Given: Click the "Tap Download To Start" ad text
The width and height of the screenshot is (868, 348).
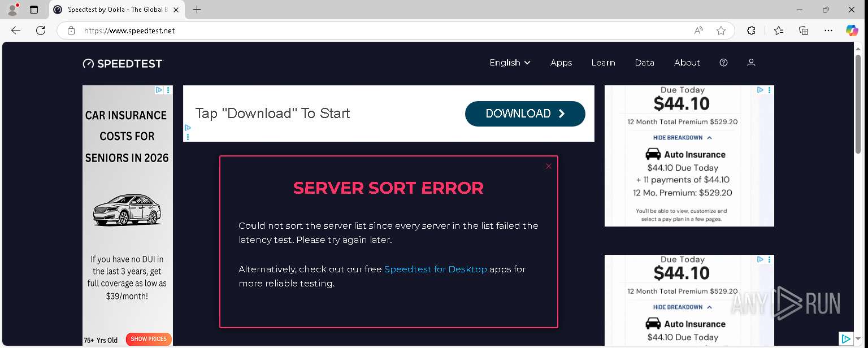Looking at the screenshot, I should click(272, 114).
